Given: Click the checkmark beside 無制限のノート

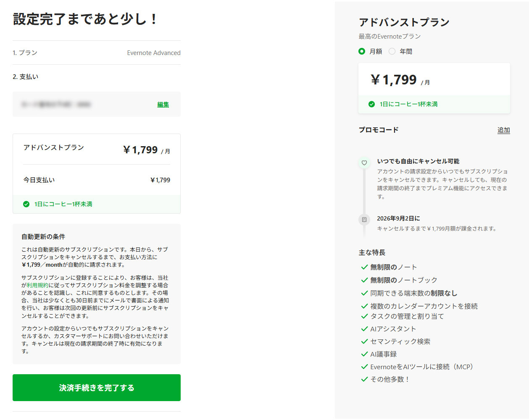Looking at the screenshot, I should pyautogui.click(x=364, y=267).
